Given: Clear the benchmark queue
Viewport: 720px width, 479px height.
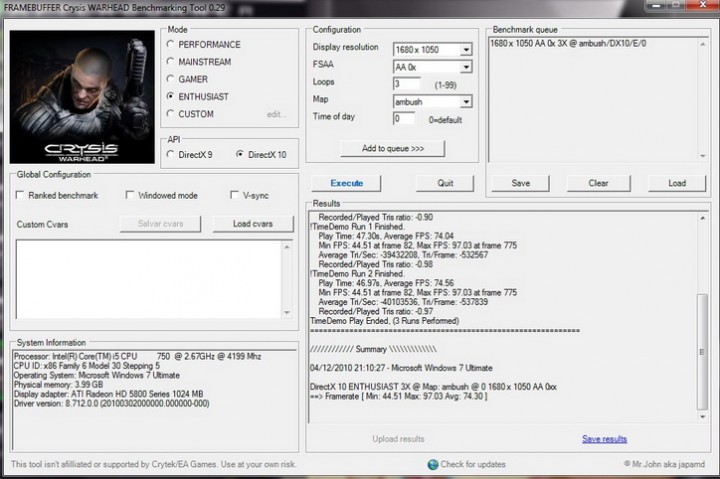Looking at the screenshot, I should click(598, 183).
